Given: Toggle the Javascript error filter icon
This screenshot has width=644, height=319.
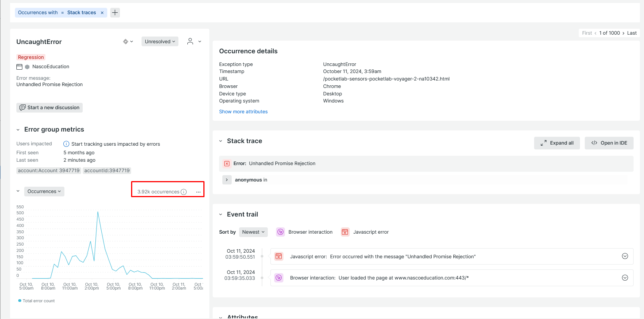Looking at the screenshot, I should click(x=345, y=232).
